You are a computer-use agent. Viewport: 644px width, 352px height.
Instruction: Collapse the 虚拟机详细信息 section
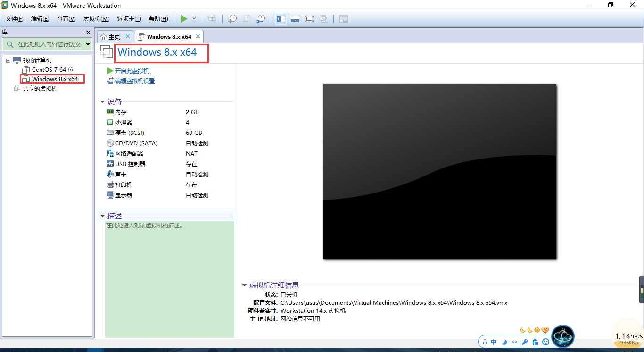click(x=244, y=285)
